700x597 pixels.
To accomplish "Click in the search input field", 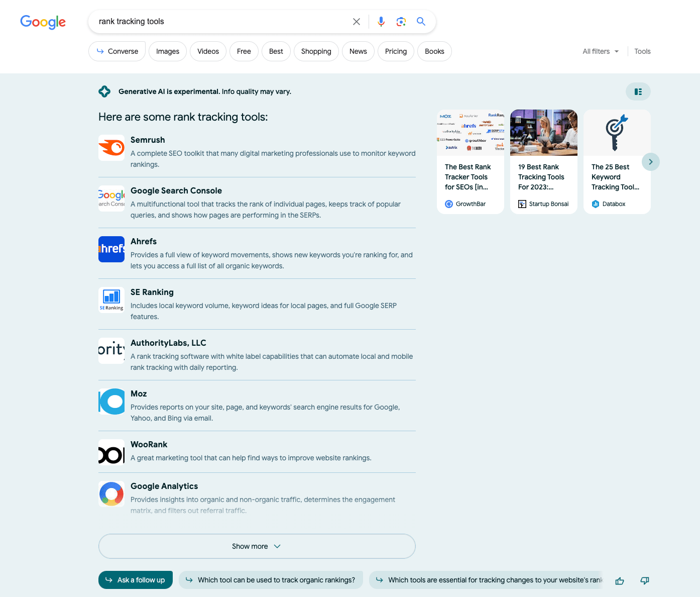I will tap(221, 22).
